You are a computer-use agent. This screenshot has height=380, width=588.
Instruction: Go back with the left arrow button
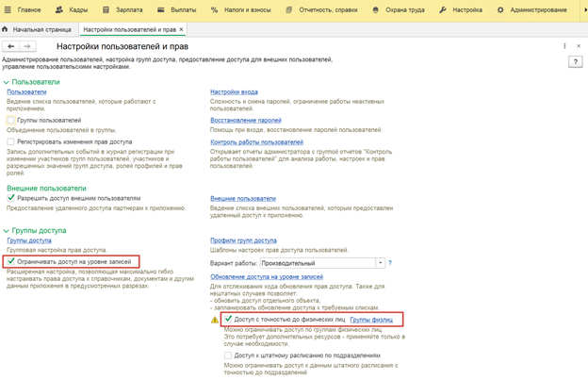(x=11, y=46)
